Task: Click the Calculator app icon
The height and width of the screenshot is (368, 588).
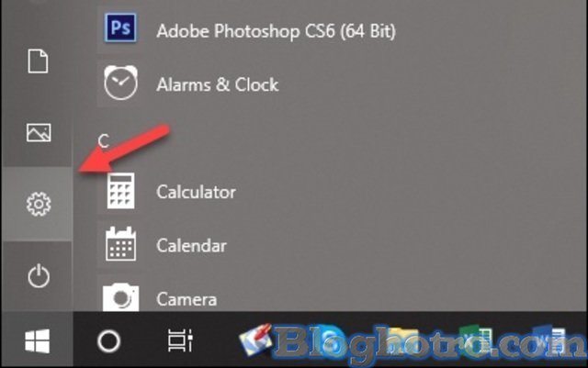Action: click(x=120, y=192)
